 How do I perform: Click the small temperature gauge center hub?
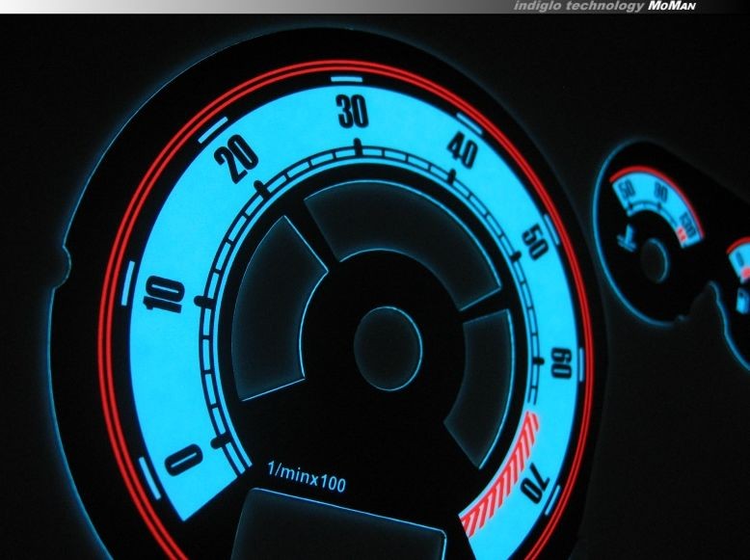click(x=655, y=261)
